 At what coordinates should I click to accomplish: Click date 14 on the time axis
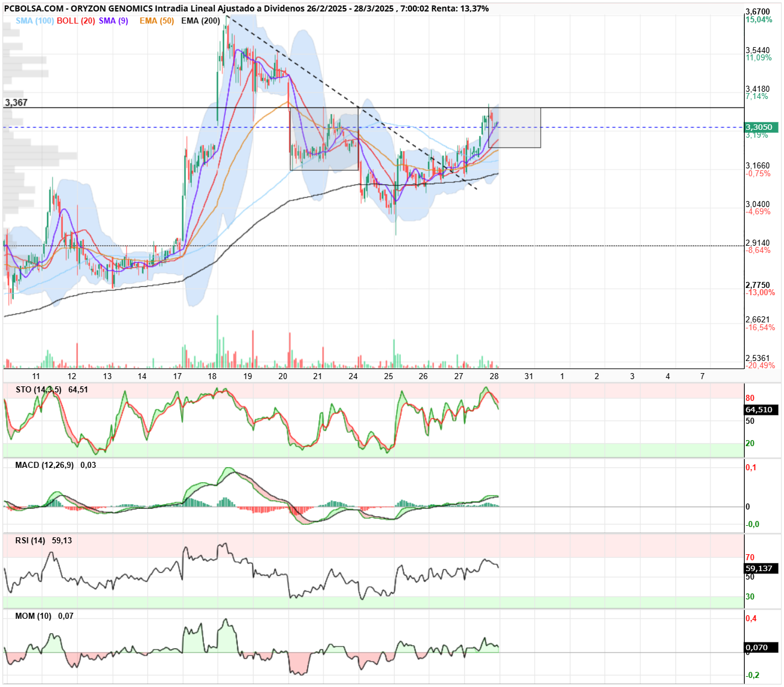point(142,376)
